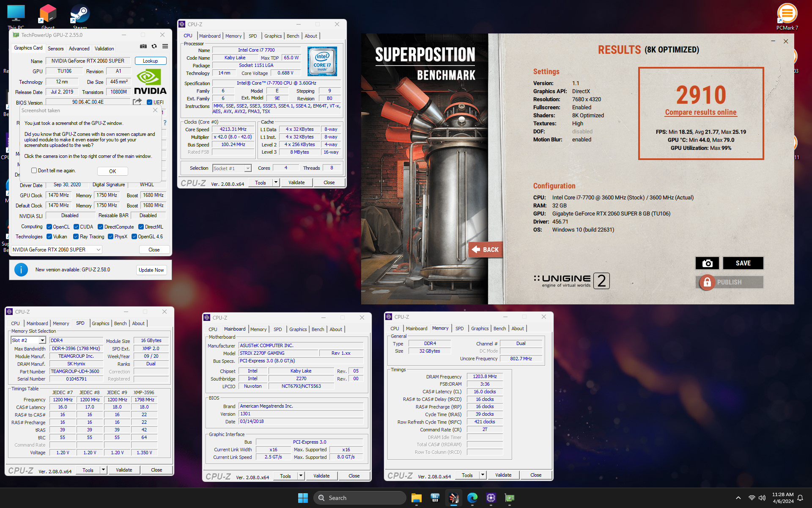Click the taskbar clock and date
This screenshot has height=508, width=812.
click(783, 498)
